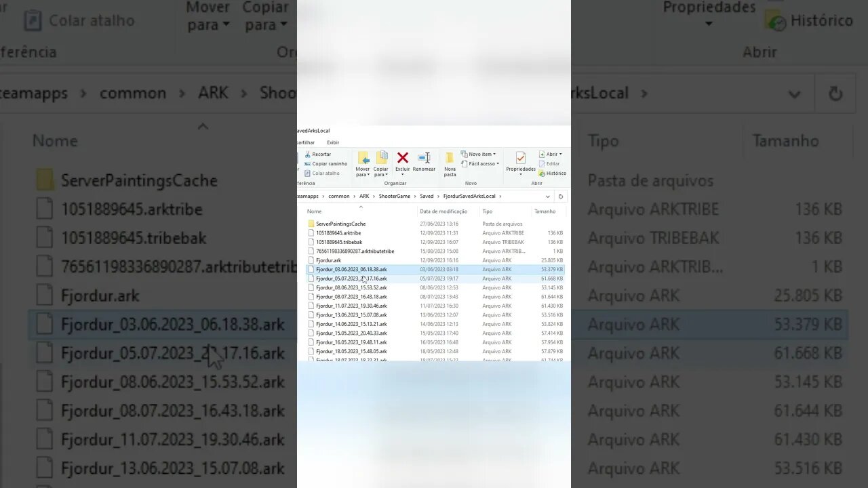Viewport: 868px width, 488px height.
Task: Click the 61.668 KB size cell
Action: [x=551, y=279]
